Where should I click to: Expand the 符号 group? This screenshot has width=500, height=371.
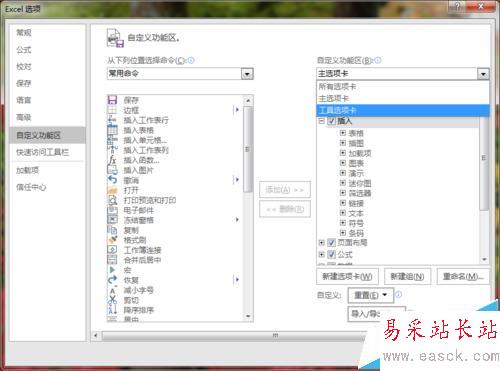[343, 223]
